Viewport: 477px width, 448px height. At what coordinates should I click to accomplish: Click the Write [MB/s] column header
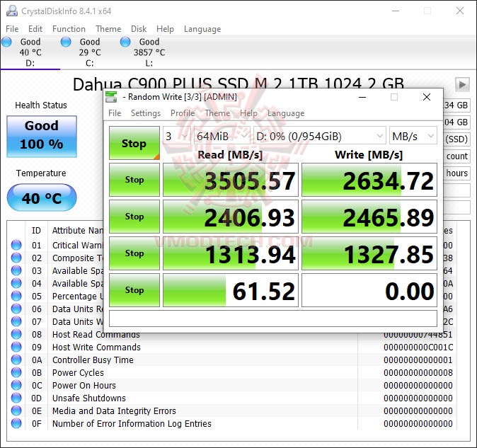point(369,155)
